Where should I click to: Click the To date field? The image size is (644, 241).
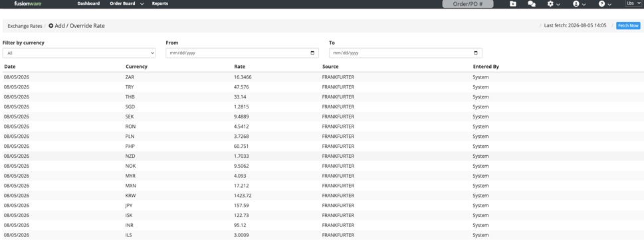click(x=405, y=53)
